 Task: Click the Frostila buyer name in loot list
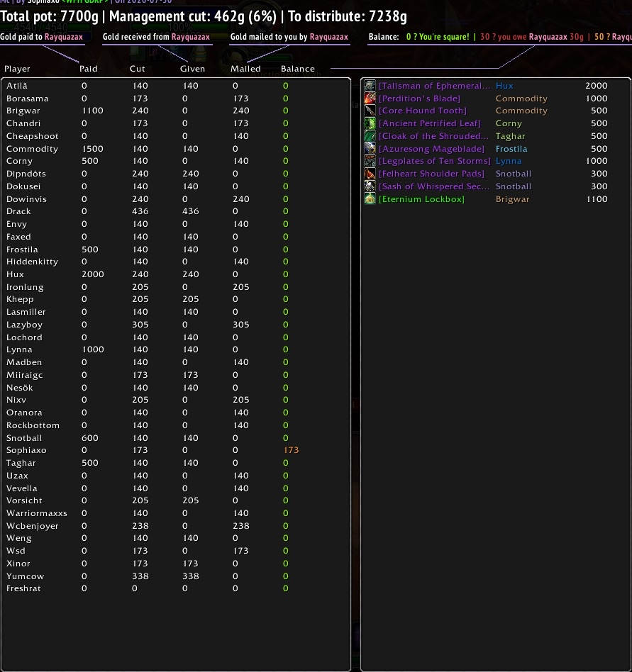click(x=511, y=149)
